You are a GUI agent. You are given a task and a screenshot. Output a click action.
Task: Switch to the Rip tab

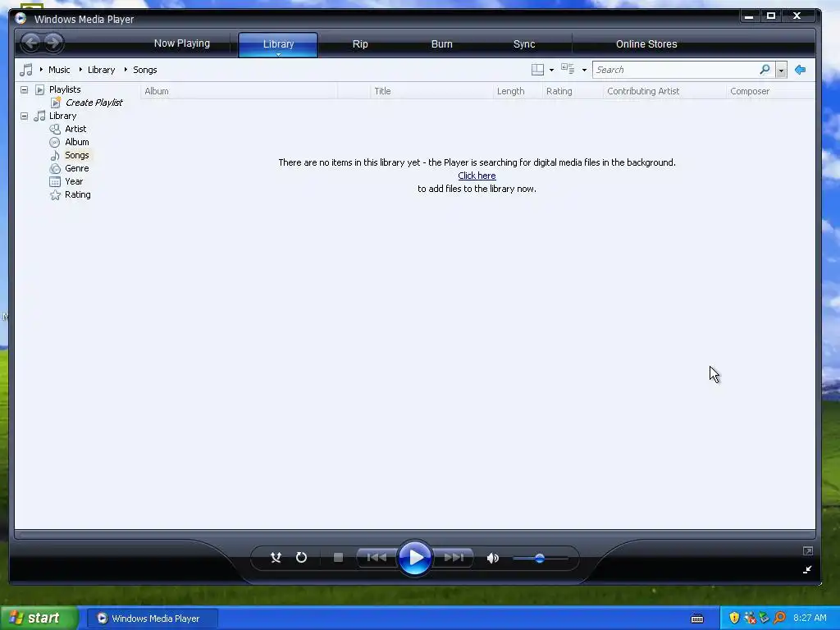click(x=360, y=44)
